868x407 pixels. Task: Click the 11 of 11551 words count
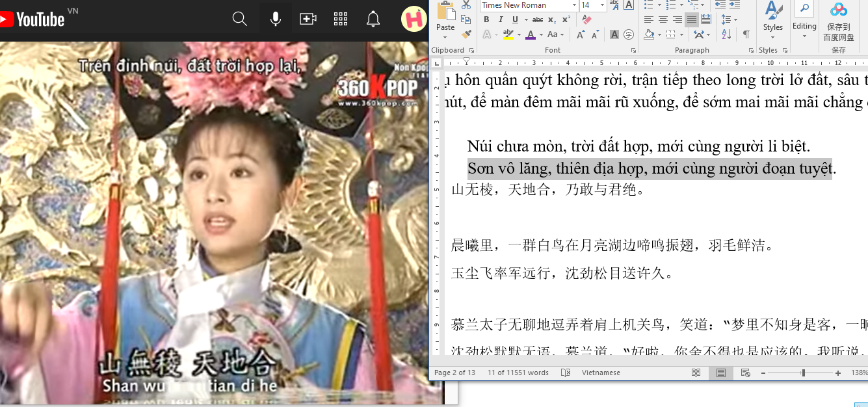coord(518,373)
